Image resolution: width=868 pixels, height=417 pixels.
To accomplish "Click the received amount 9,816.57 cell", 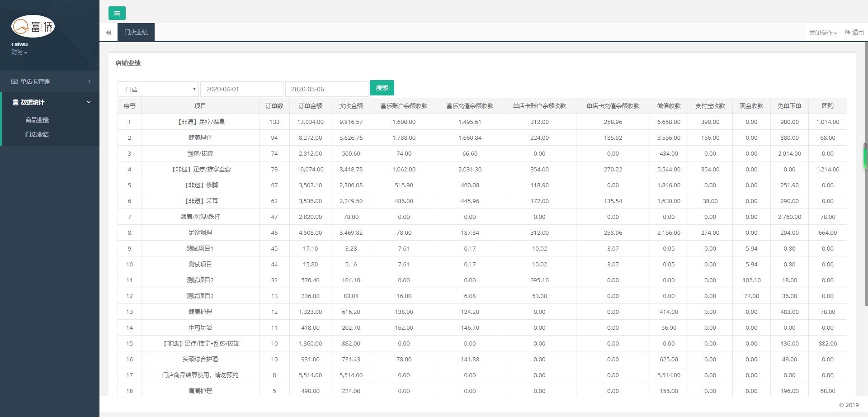I will coord(351,122).
